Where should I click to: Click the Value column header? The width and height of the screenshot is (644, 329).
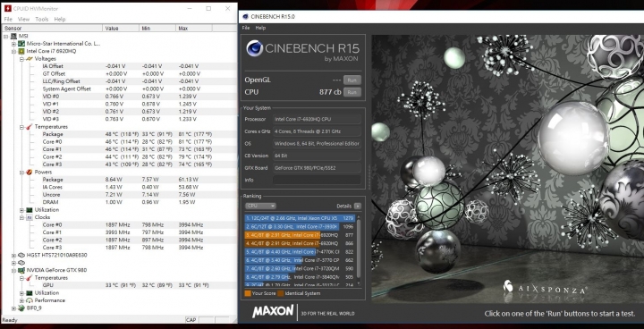121,29
